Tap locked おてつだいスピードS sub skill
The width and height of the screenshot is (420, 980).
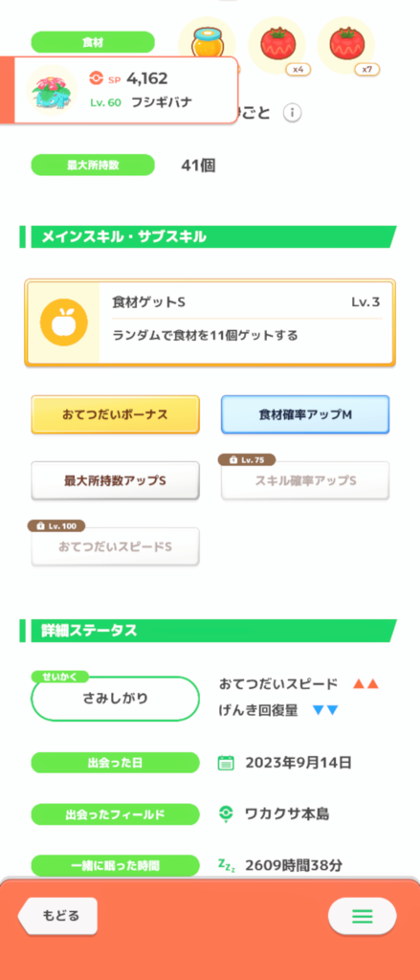point(115,546)
